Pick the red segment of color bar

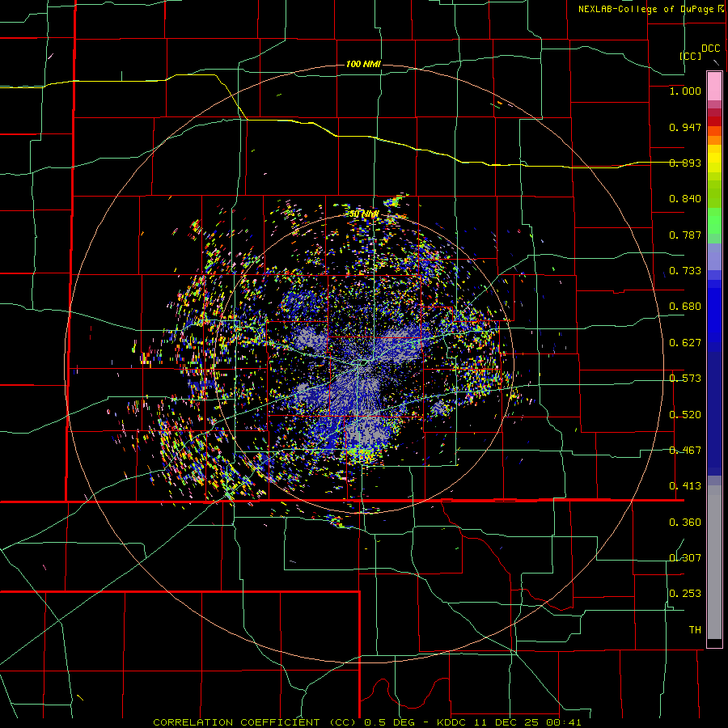tap(714, 121)
